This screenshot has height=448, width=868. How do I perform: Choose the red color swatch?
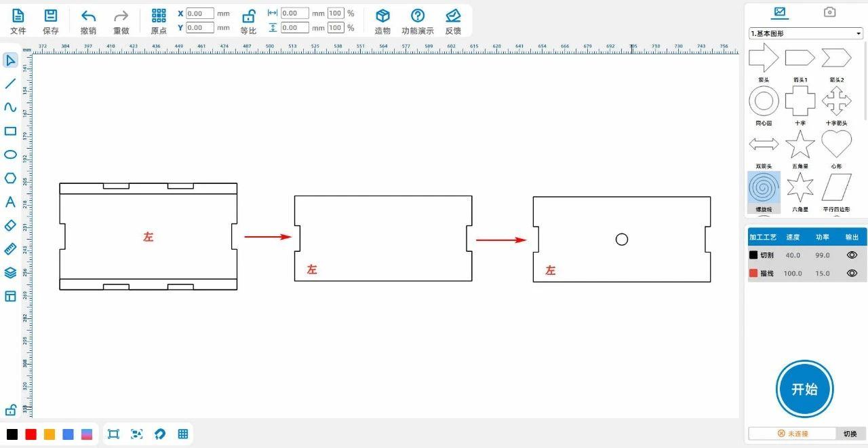(31, 434)
